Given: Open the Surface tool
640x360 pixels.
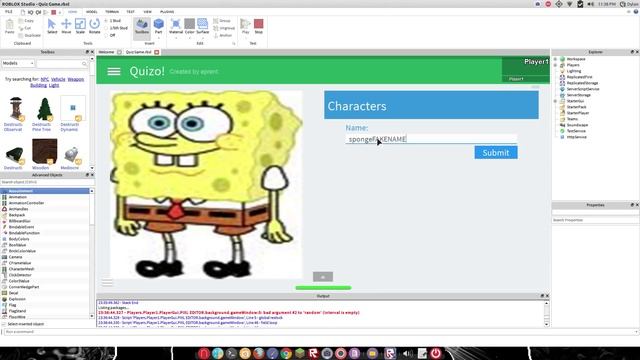Looking at the screenshot, I should click(x=202, y=25).
